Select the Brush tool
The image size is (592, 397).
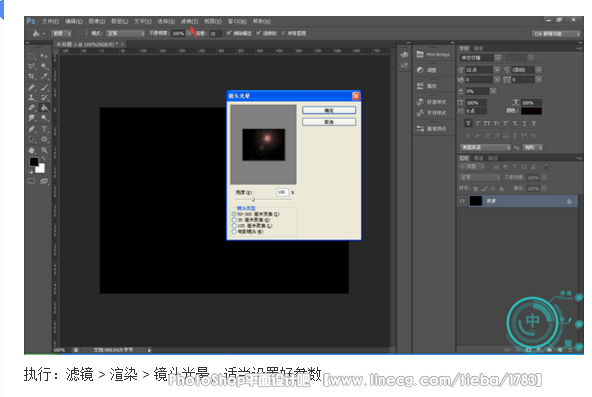tap(45, 88)
